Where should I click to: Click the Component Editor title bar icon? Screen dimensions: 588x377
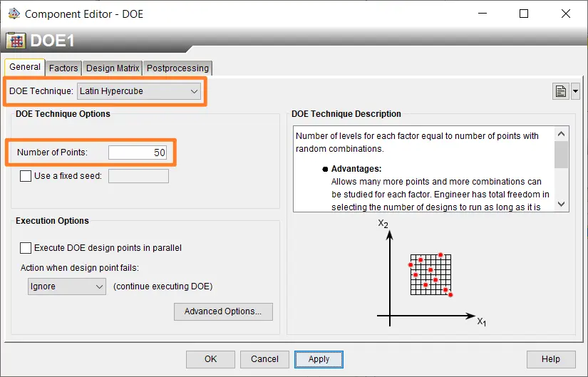pyautogui.click(x=14, y=14)
